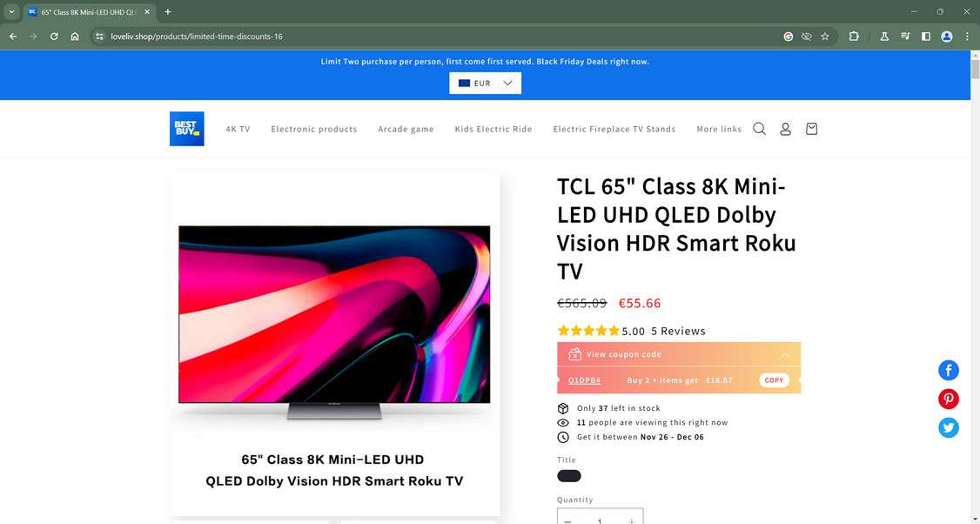Share the product on Facebook
Screen dimensions: 980x524
pyautogui.click(x=948, y=370)
